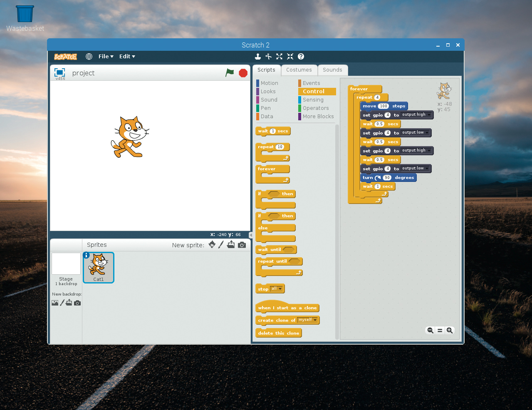
Task: Select the More Blocks category
Action: tap(318, 117)
